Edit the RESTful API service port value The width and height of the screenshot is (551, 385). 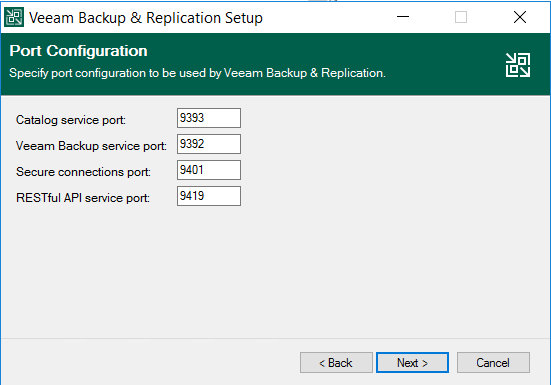[209, 196]
